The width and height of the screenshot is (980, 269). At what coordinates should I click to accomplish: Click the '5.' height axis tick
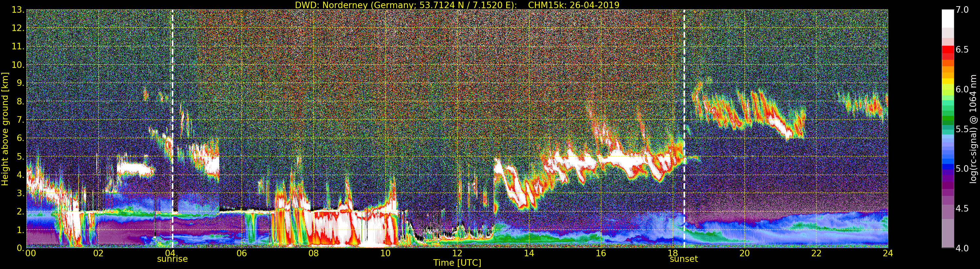tap(21, 156)
